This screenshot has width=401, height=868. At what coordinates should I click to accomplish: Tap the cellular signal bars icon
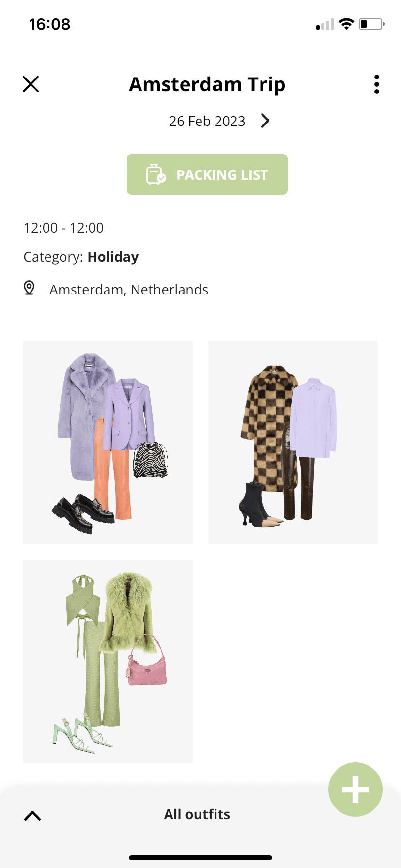325,24
